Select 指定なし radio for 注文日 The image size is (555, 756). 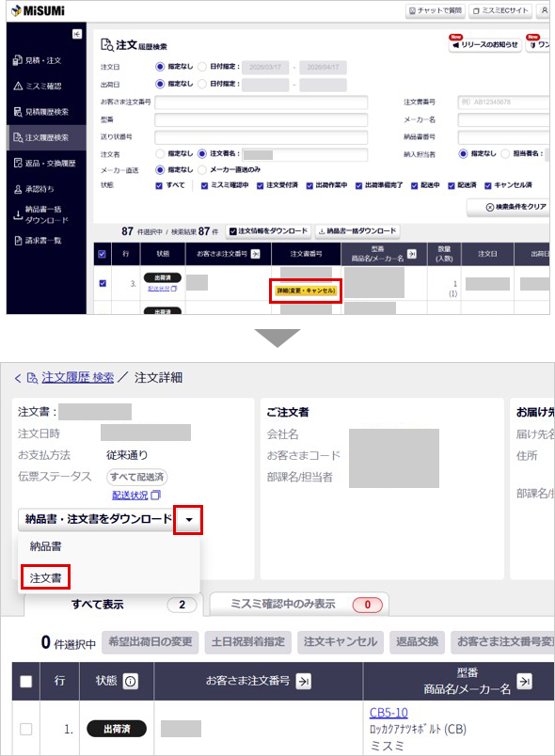click(x=160, y=67)
